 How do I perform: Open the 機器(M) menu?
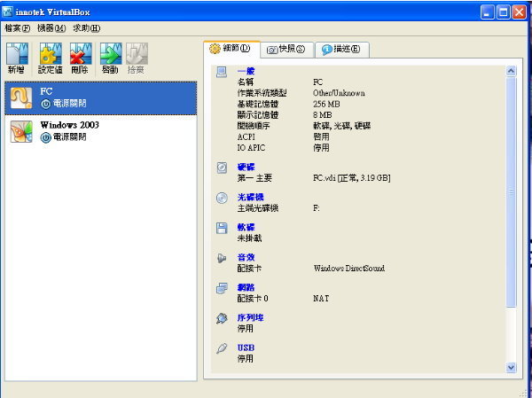[51, 28]
